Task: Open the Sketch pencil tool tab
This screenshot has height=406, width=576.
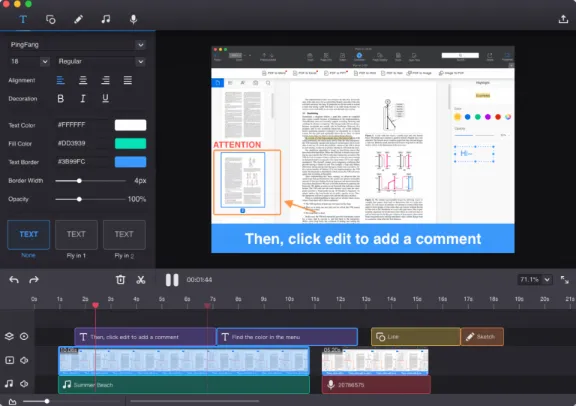Action: (78, 19)
